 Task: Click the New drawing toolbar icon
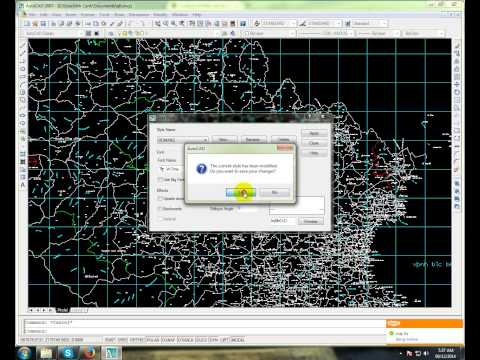tap(27, 24)
